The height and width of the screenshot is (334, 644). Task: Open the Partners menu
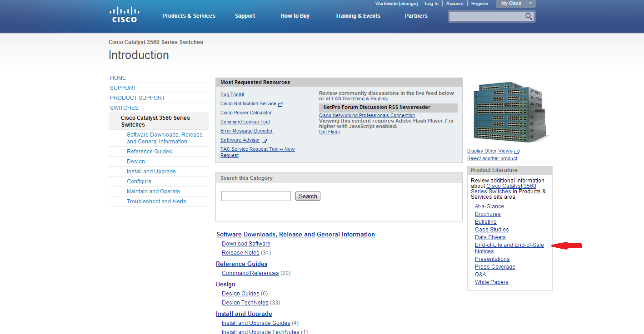416,16
